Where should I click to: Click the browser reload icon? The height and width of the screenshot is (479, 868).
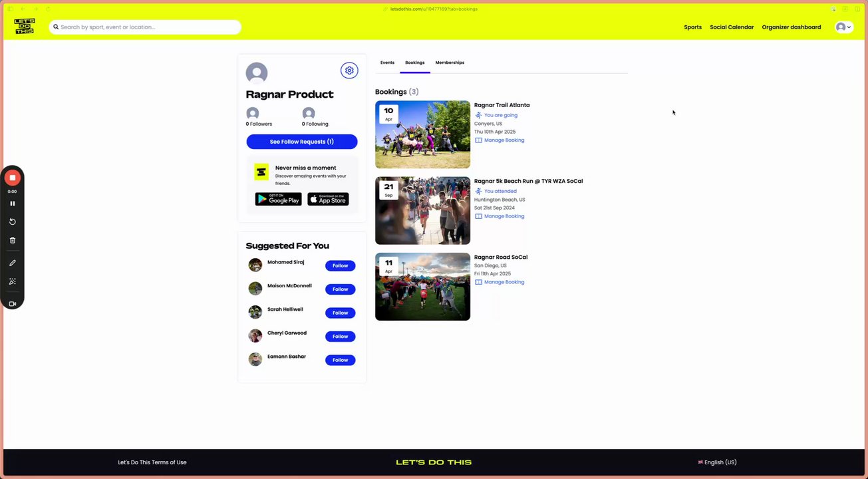click(48, 9)
